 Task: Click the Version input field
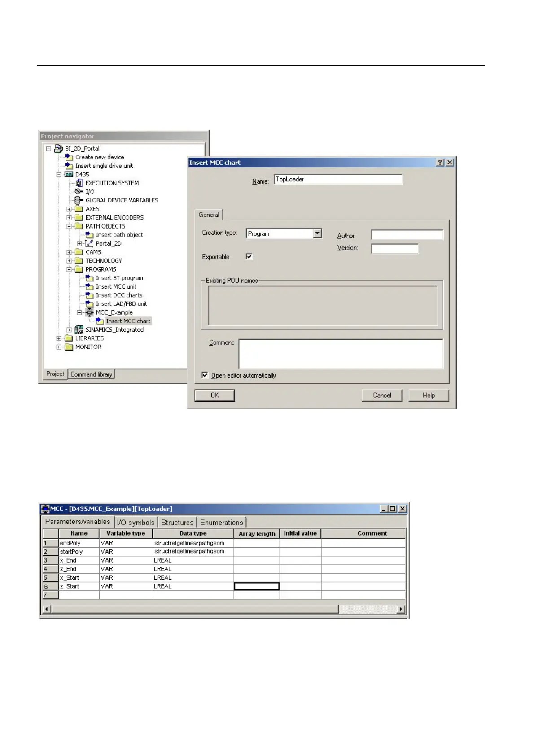[395, 249]
